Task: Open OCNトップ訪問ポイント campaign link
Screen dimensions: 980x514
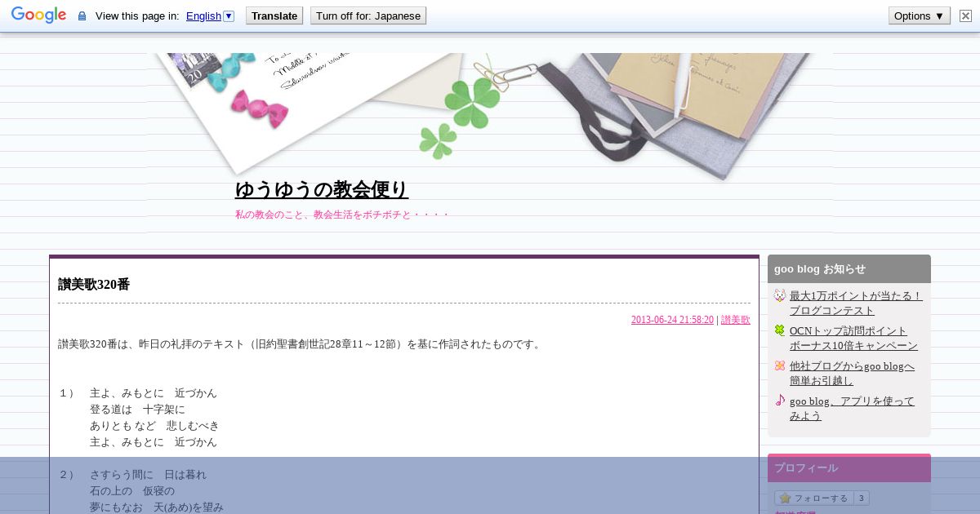Action: [x=853, y=338]
